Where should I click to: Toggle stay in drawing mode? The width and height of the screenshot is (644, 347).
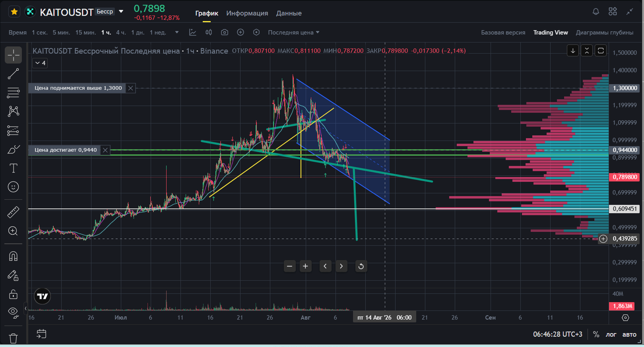pos(13,276)
